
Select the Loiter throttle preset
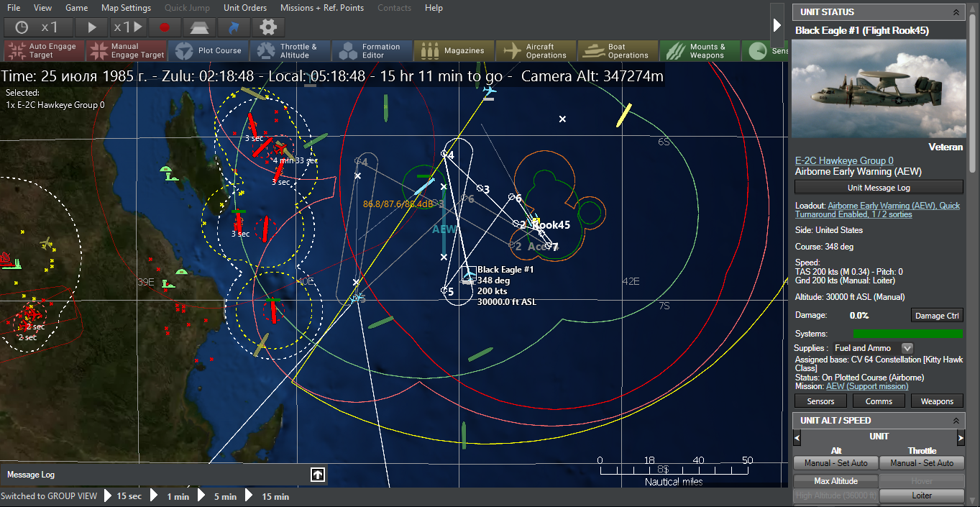click(x=922, y=495)
